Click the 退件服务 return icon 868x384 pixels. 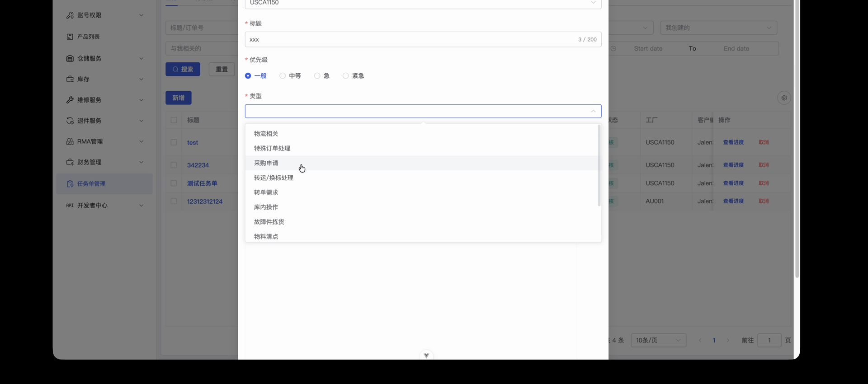pyautogui.click(x=70, y=121)
